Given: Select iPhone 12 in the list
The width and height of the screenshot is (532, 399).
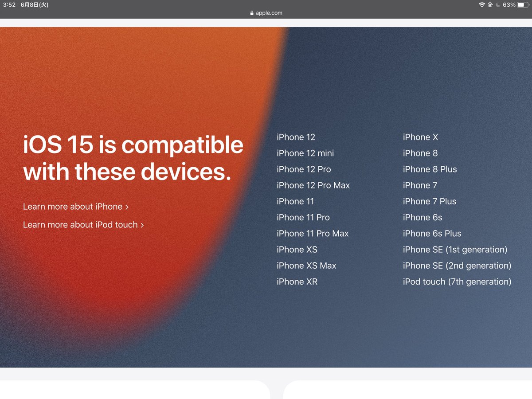Looking at the screenshot, I should [296, 137].
